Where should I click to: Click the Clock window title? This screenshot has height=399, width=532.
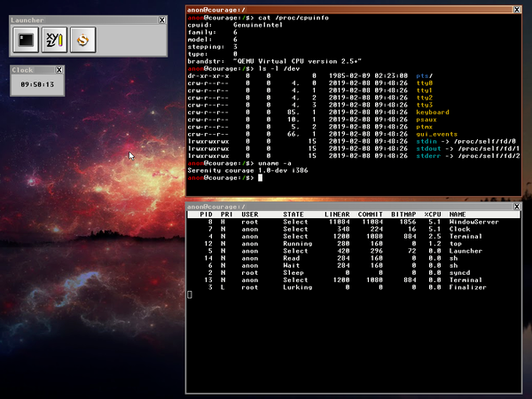point(22,70)
